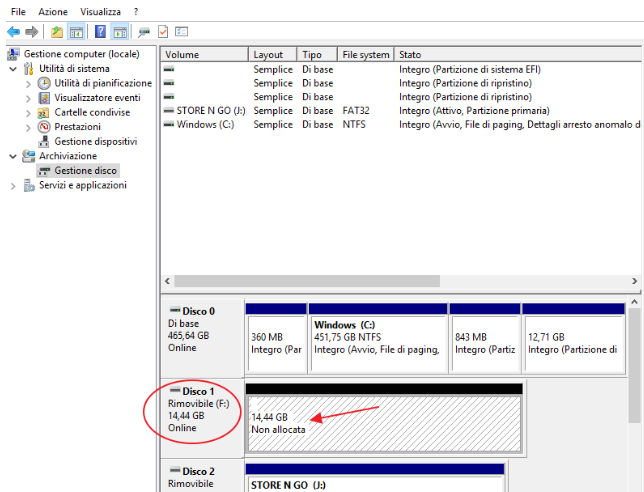The image size is (644, 492).
Task: Click the horizontal scrollbar left arrow
Action: pos(167,281)
